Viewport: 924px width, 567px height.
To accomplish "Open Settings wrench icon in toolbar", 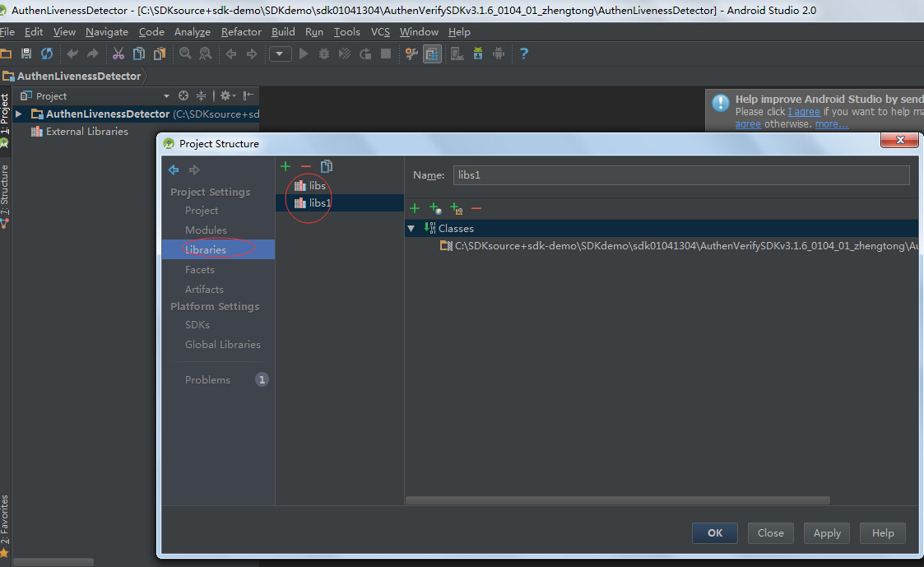I will [x=411, y=54].
